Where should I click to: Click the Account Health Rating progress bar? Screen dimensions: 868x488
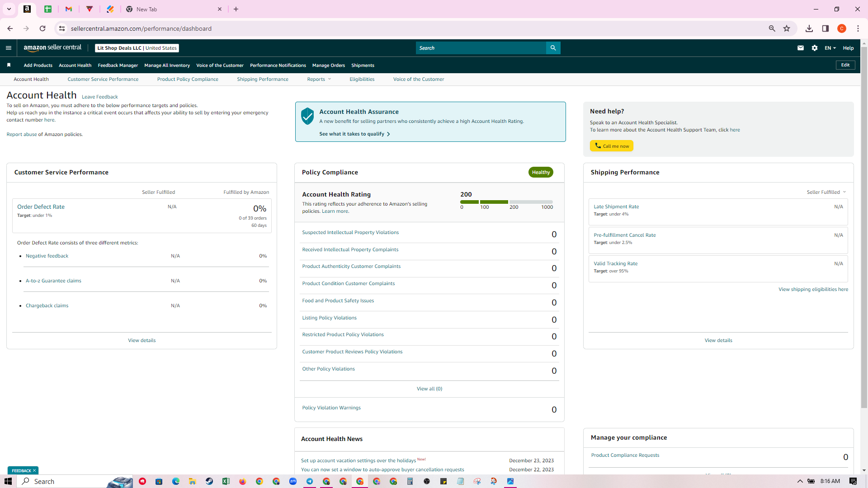pos(506,202)
